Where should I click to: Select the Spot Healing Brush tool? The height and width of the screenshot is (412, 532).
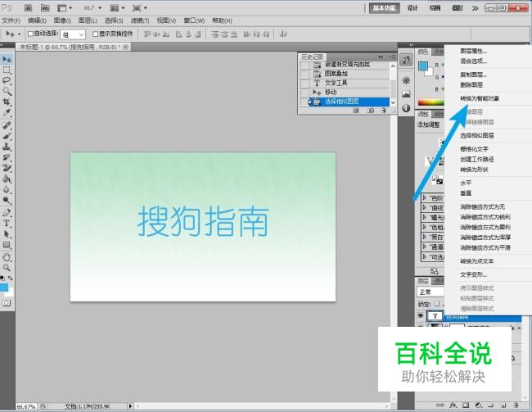tap(7, 125)
